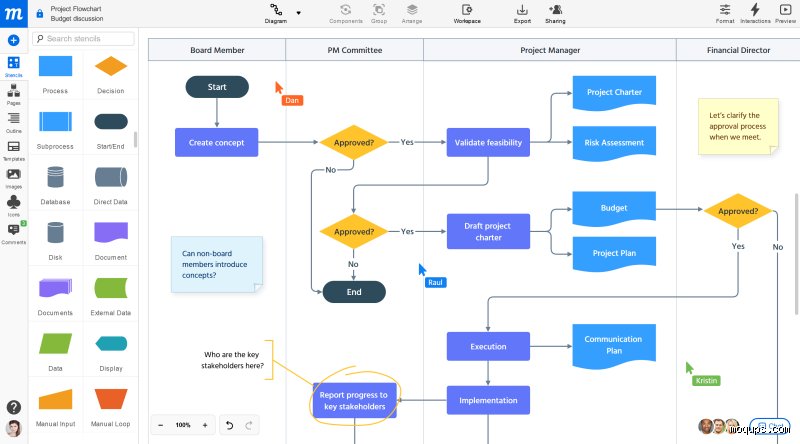
Task: Open the Sharing options
Action: point(555,14)
